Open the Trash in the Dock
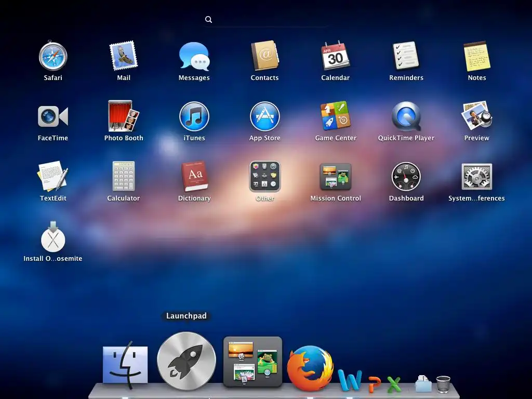Screen dimensions: 532x399 (443, 384)
